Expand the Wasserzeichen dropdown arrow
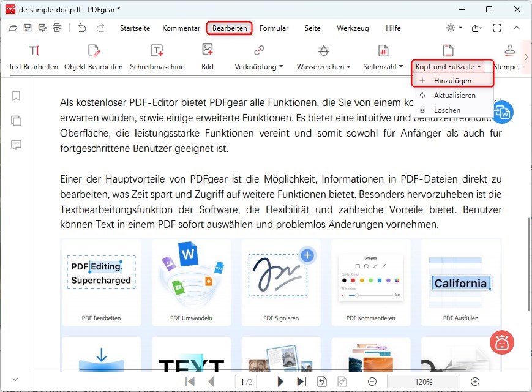The height and width of the screenshot is (392, 532). (x=349, y=67)
